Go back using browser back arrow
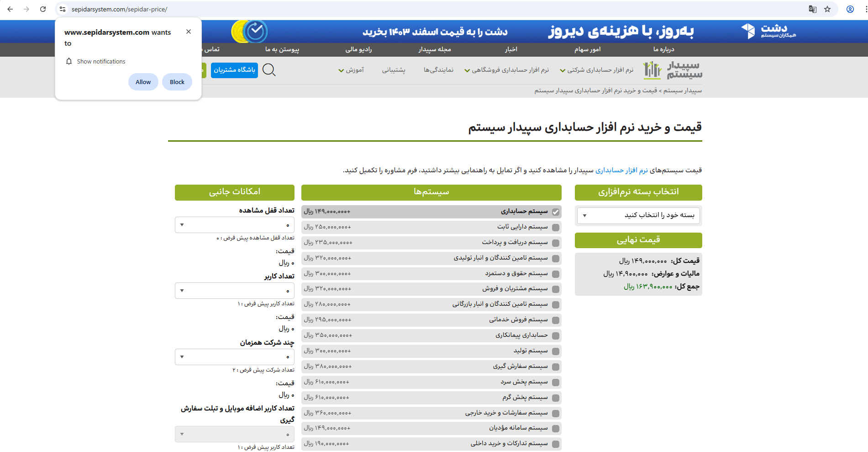The image size is (868, 452). [x=10, y=9]
